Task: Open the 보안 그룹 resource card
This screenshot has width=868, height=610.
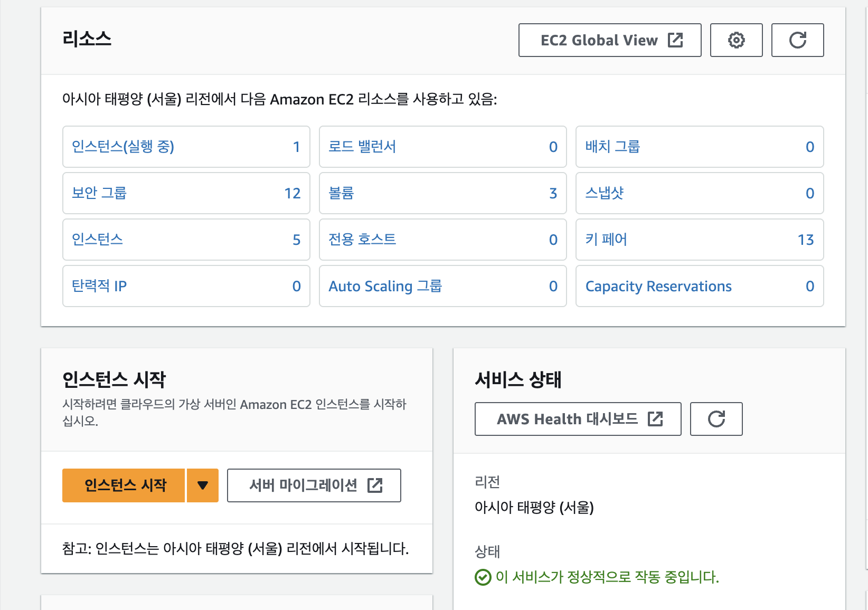Action: click(186, 193)
